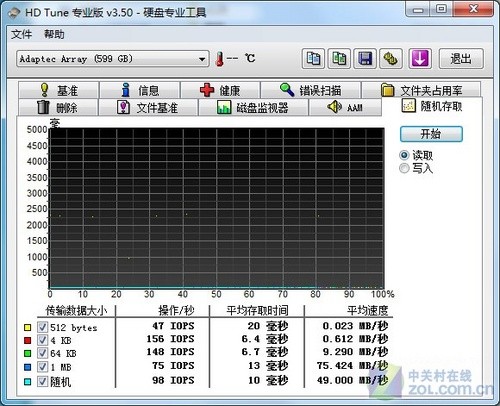
Task: Click the 148 IOPS value
Action: (170, 352)
